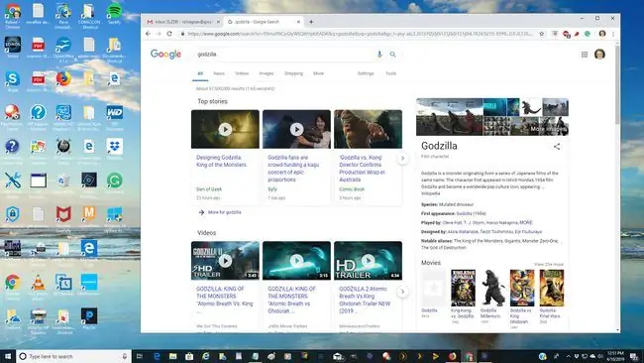Open the Tools search options

[x=390, y=73]
